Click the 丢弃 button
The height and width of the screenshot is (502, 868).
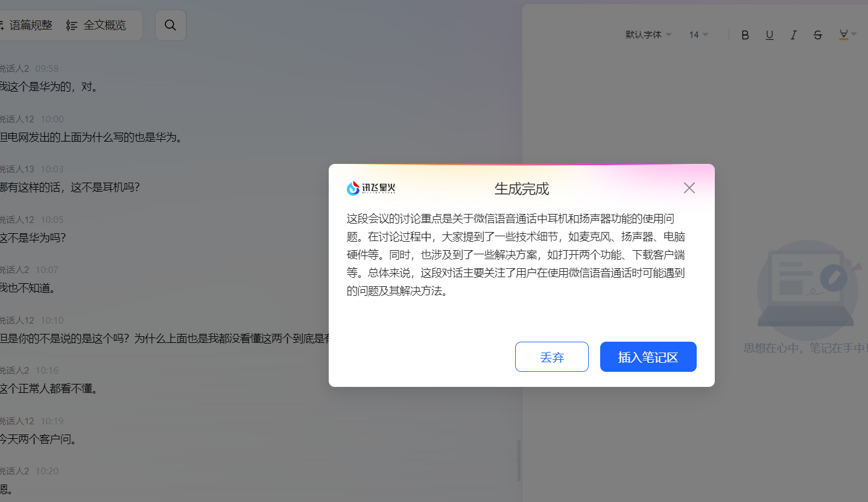click(552, 357)
